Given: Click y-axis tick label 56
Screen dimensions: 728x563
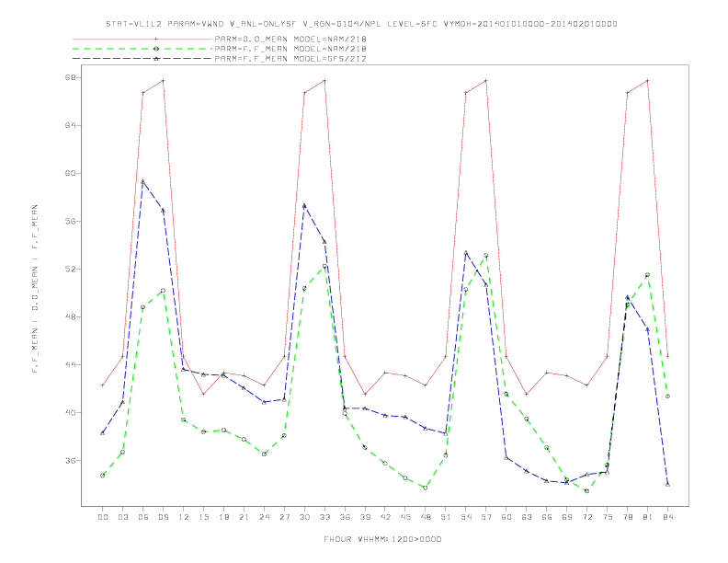Looking at the screenshot, I should click(70, 221).
